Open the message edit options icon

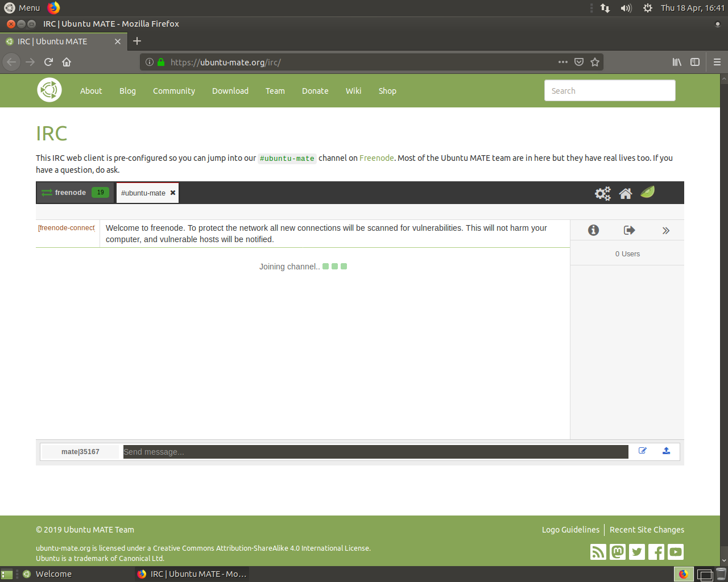[643, 451]
